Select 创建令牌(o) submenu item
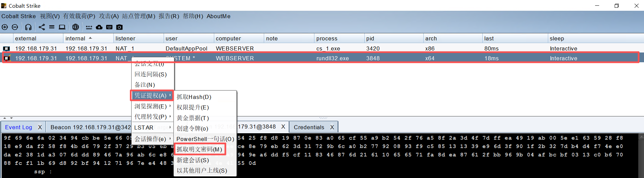 click(205, 129)
